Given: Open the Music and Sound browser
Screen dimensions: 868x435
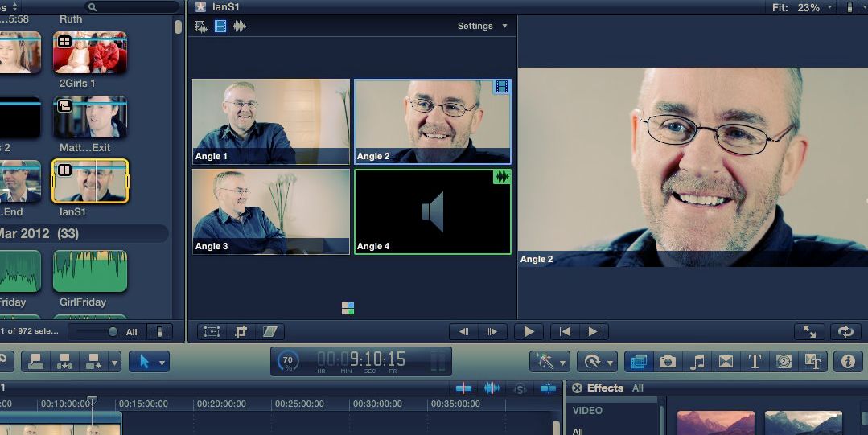Looking at the screenshot, I should coord(697,362).
